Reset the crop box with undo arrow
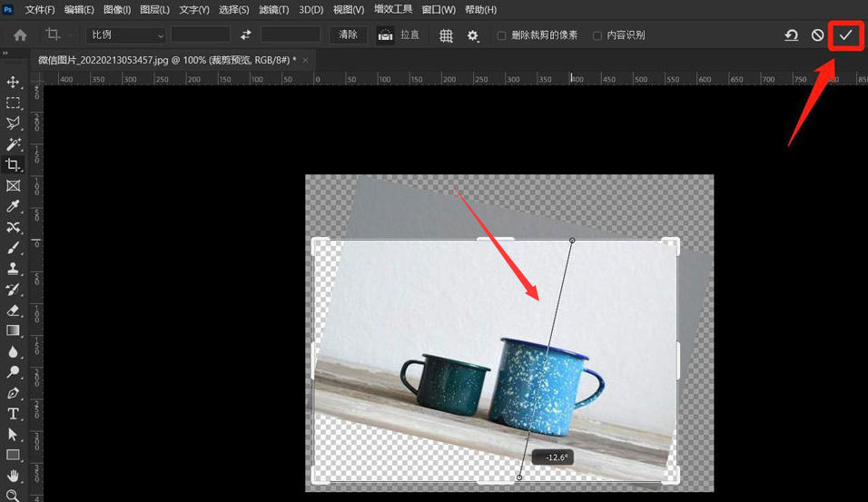868x502 pixels. [x=791, y=35]
